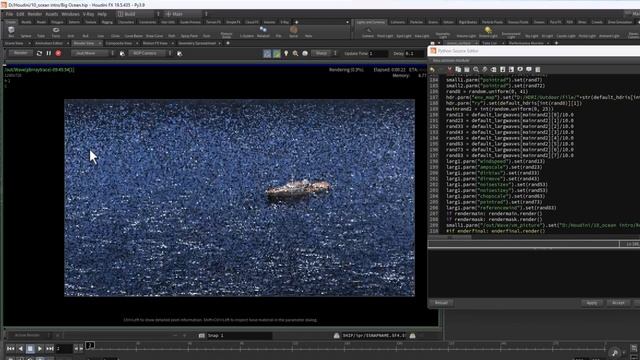Click the audio icon at timeline right end
Image resolution: width=640 pixels, height=360 pixels.
pos(615,353)
